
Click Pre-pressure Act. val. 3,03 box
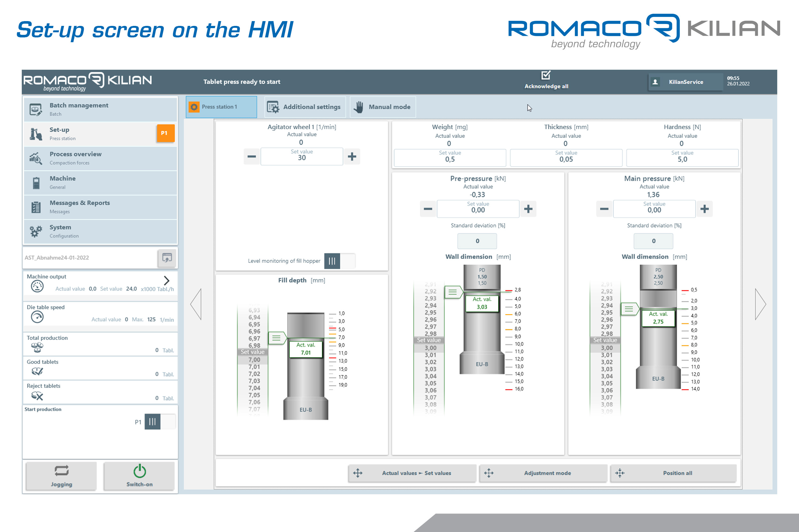[482, 303]
